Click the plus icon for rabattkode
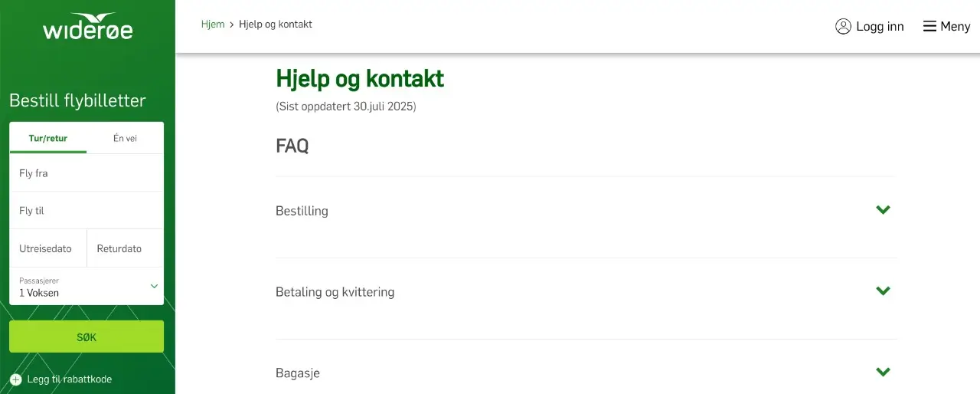The width and height of the screenshot is (980, 394). point(16,379)
